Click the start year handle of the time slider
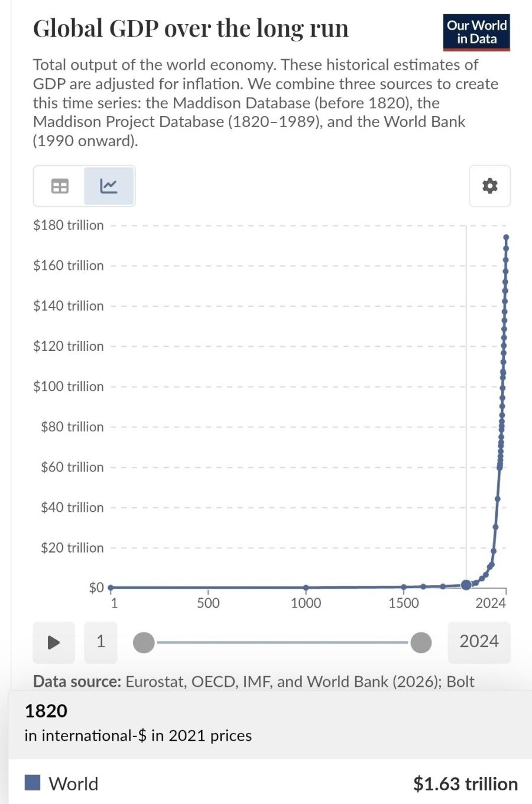The image size is (532, 804). click(144, 642)
